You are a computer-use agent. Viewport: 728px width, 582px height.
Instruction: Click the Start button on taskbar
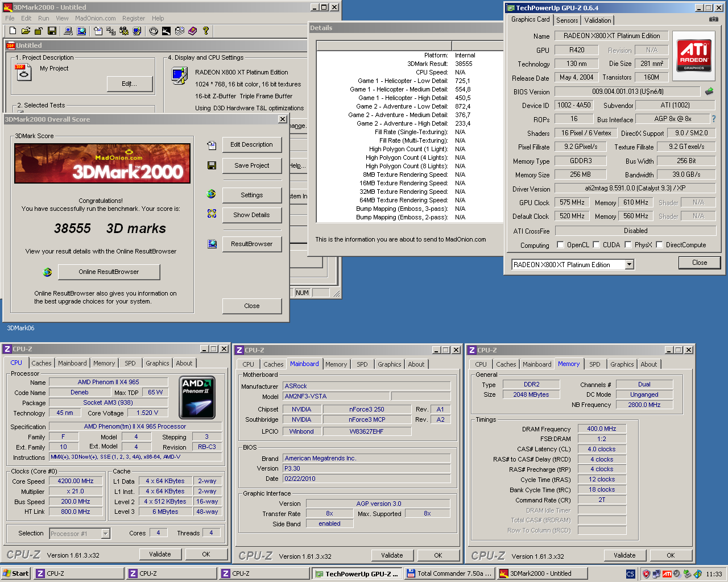point(16,573)
